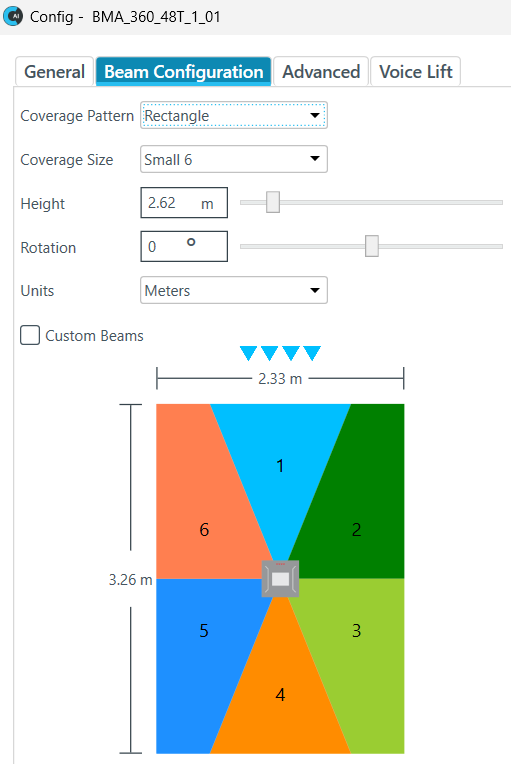Click the ceiling microphone device icon
511x764 pixels.
(x=280, y=579)
